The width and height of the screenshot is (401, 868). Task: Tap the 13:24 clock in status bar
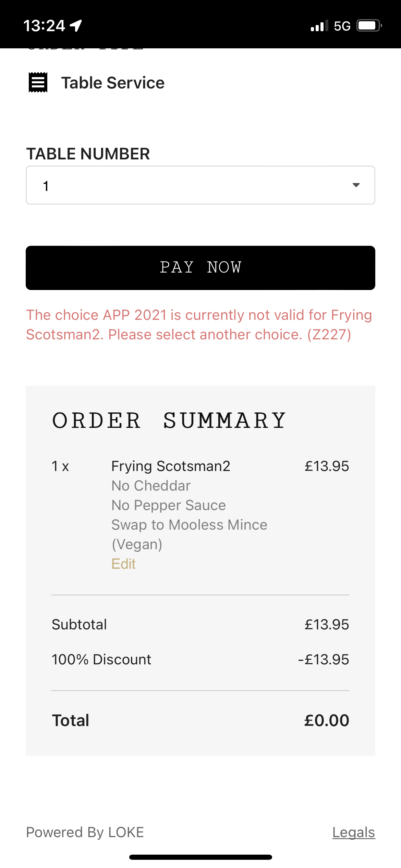(x=44, y=26)
